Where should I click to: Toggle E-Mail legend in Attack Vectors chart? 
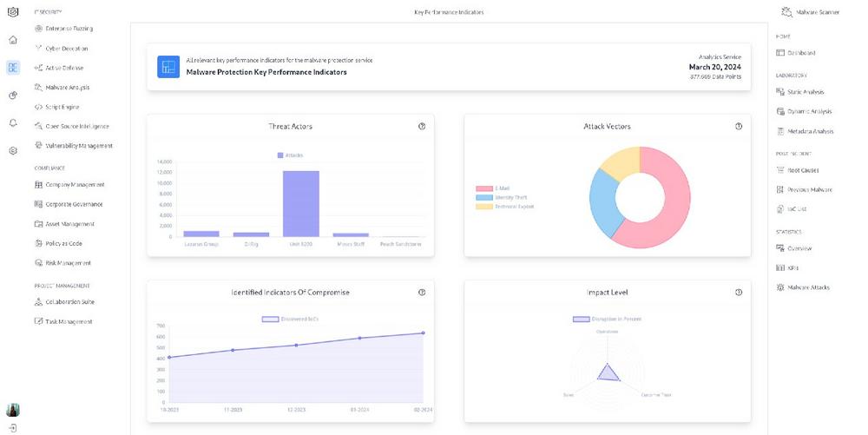click(492, 188)
